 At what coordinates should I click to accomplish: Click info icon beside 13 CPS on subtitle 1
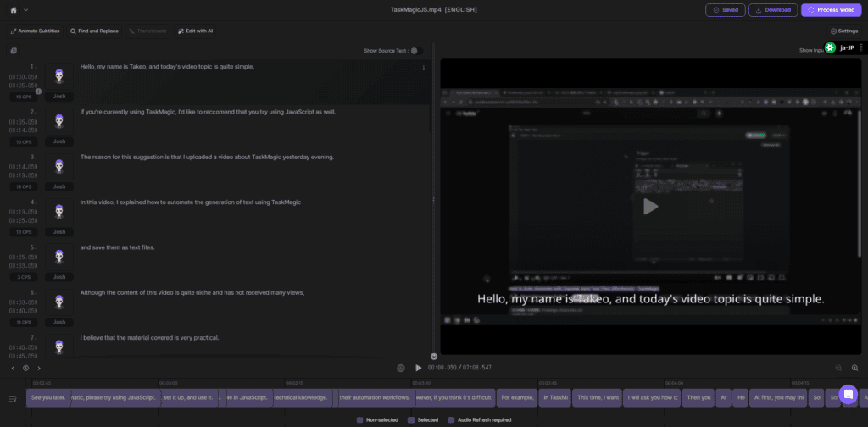point(39,91)
